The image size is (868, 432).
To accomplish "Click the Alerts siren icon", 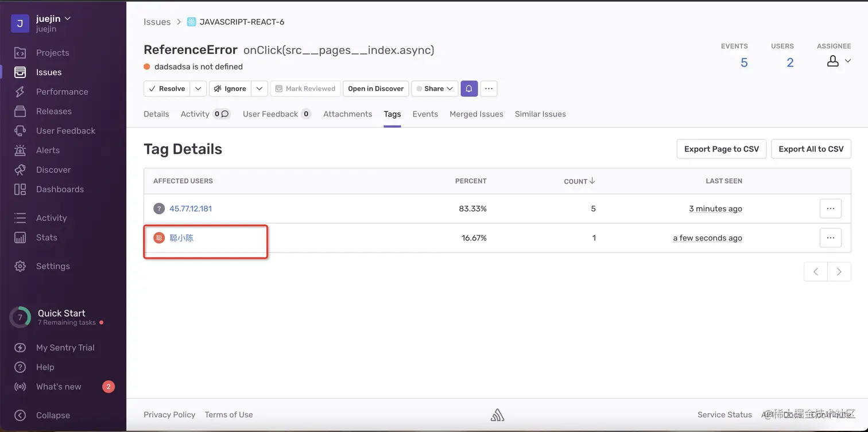I will (20, 150).
